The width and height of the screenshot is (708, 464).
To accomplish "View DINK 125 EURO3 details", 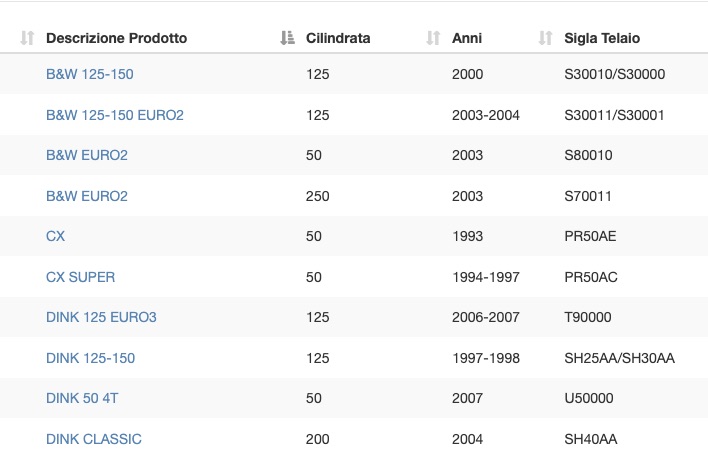I will (101, 317).
